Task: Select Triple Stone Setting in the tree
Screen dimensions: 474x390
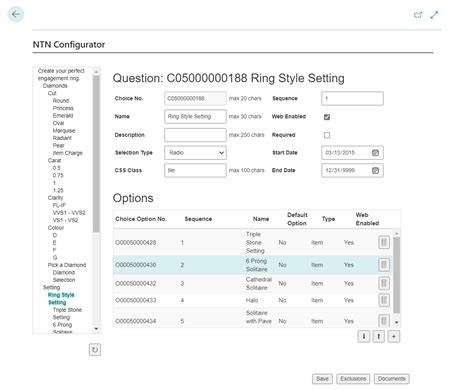Action: 67,314
